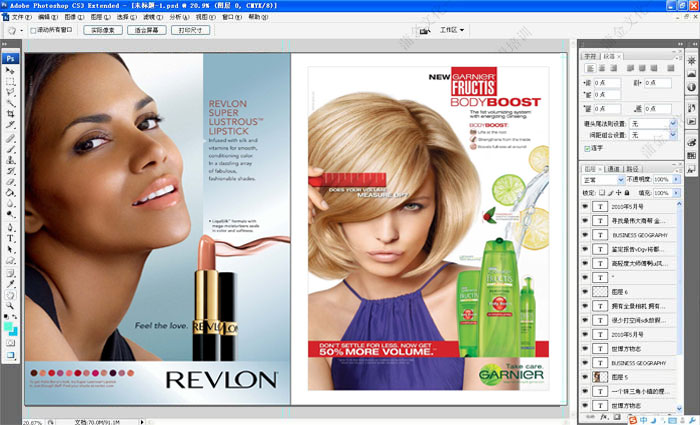700x425 pixels.
Task: Open the 滤镜 menu
Action: [153, 17]
